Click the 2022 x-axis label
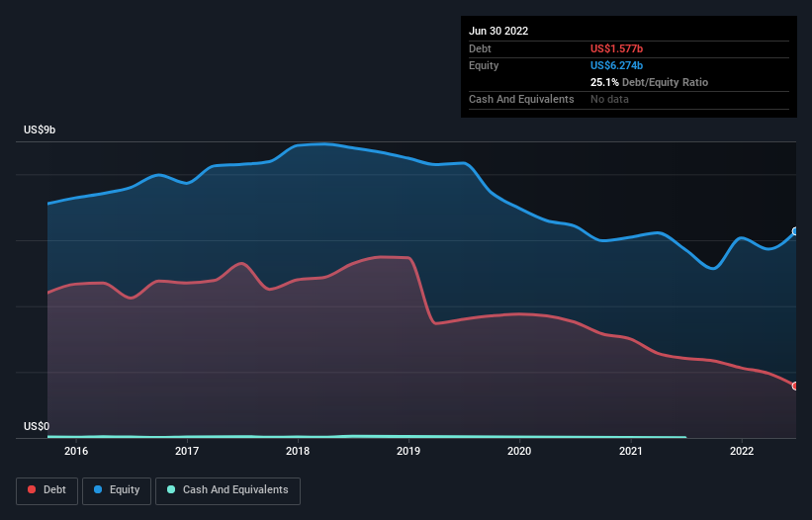Viewport: 812px width, 520px height. 742,451
